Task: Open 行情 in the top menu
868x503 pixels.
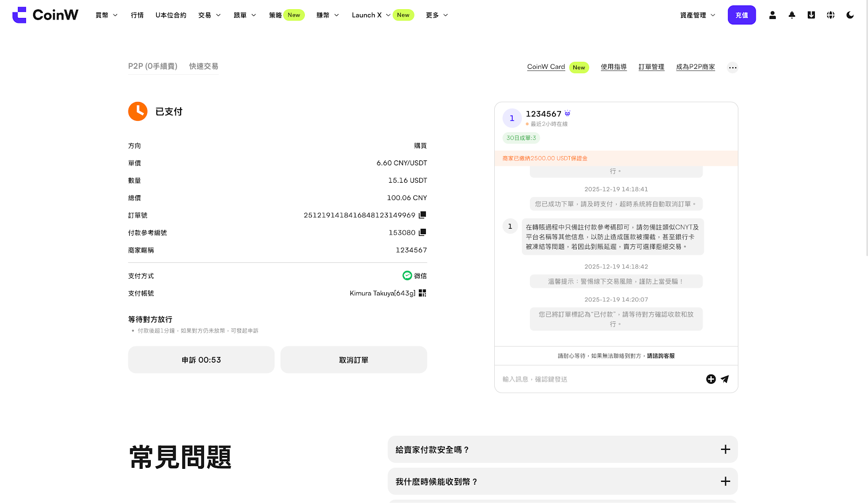Action: tap(137, 15)
